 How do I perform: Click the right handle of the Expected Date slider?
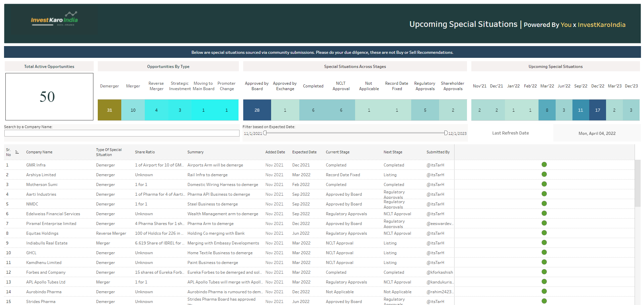[x=446, y=133]
